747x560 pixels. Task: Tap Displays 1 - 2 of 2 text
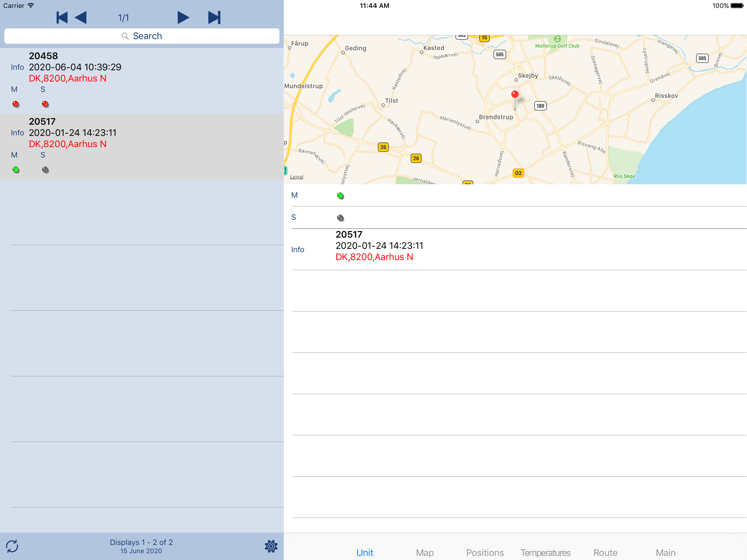(x=141, y=542)
